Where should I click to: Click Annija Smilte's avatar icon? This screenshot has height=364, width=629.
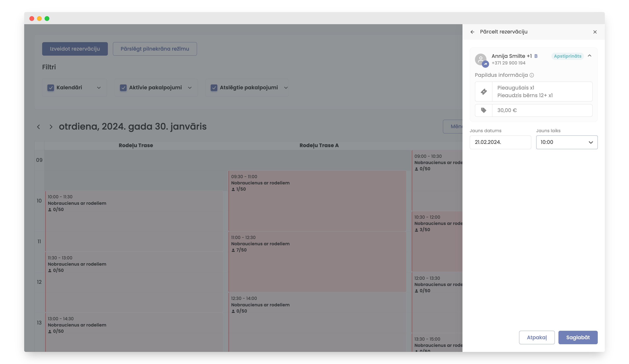pyautogui.click(x=481, y=59)
